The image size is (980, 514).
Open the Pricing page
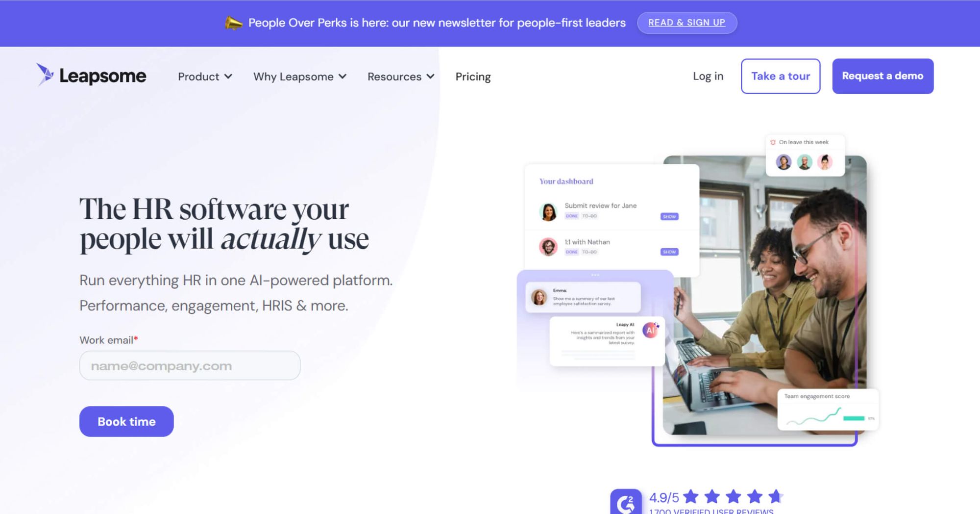[x=473, y=77]
